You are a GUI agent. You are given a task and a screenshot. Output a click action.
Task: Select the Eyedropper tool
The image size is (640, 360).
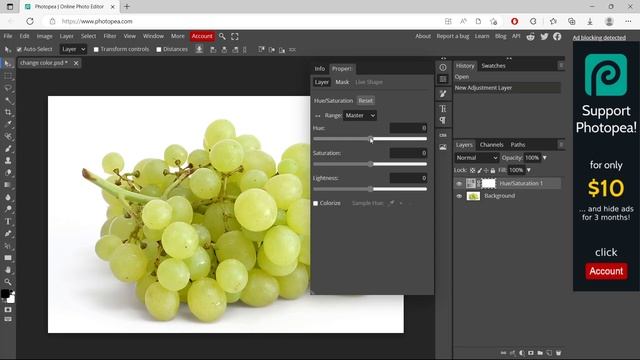pyautogui.click(x=8, y=124)
